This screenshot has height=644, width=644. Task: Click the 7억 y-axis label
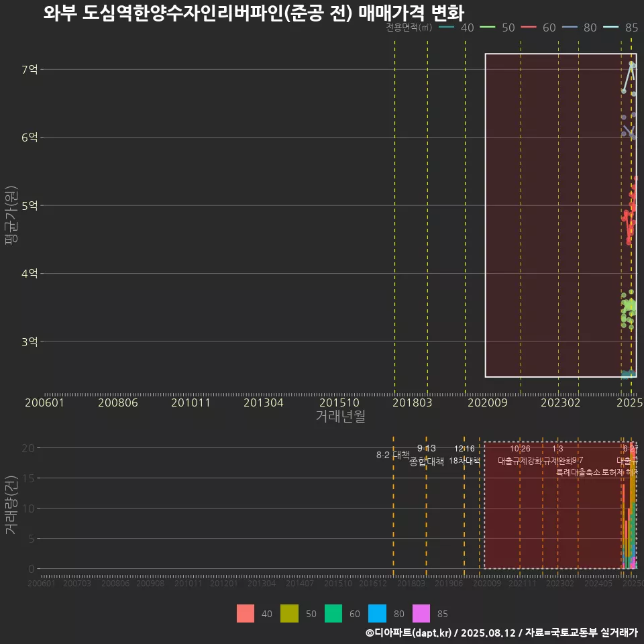30,69
